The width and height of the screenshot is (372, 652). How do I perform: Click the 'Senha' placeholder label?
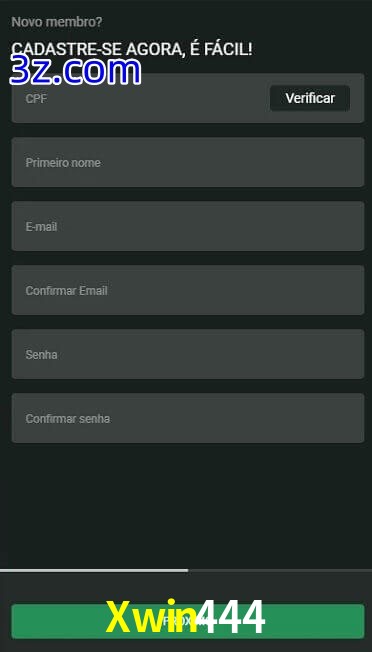[41, 355]
